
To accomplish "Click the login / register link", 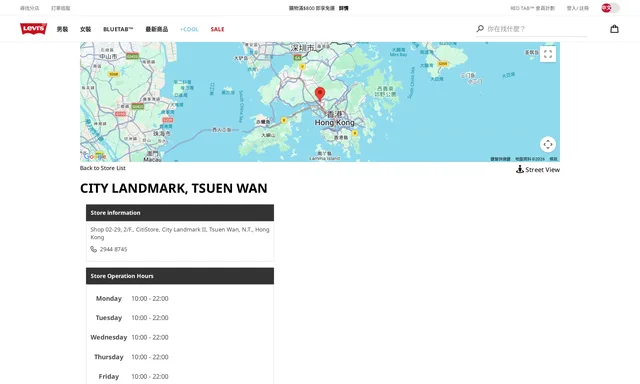I will [x=578, y=8].
